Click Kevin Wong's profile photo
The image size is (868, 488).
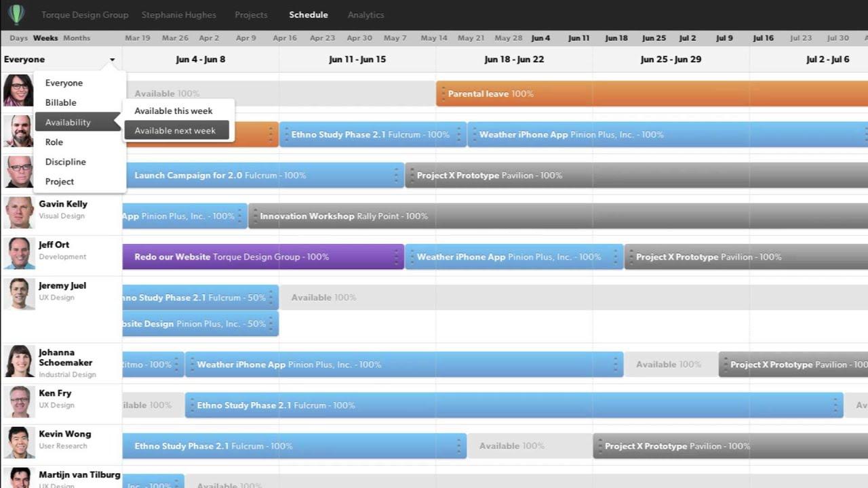[19, 443]
